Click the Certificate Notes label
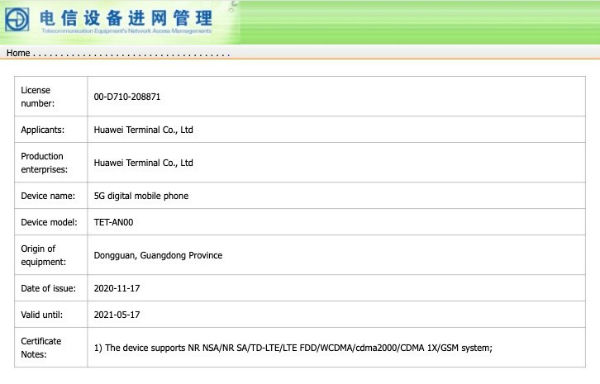 click(x=41, y=348)
